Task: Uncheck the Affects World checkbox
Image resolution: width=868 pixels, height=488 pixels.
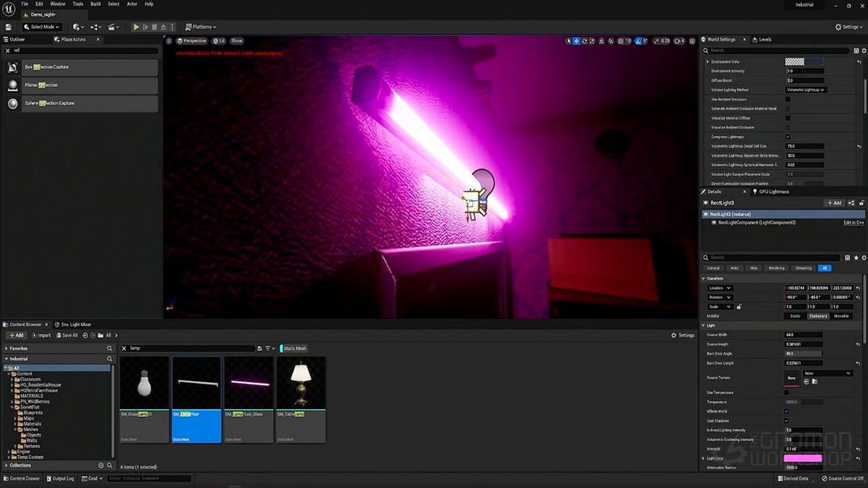Action: click(x=787, y=411)
